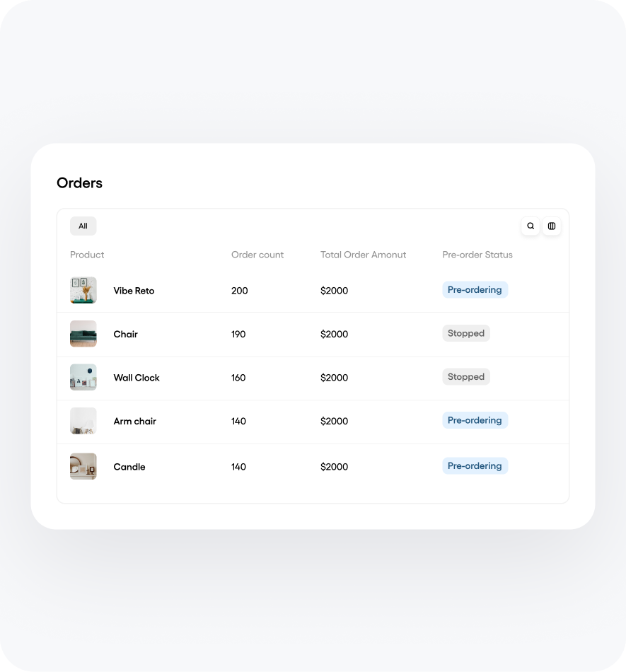Click the Total Order Amonut header

click(363, 255)
